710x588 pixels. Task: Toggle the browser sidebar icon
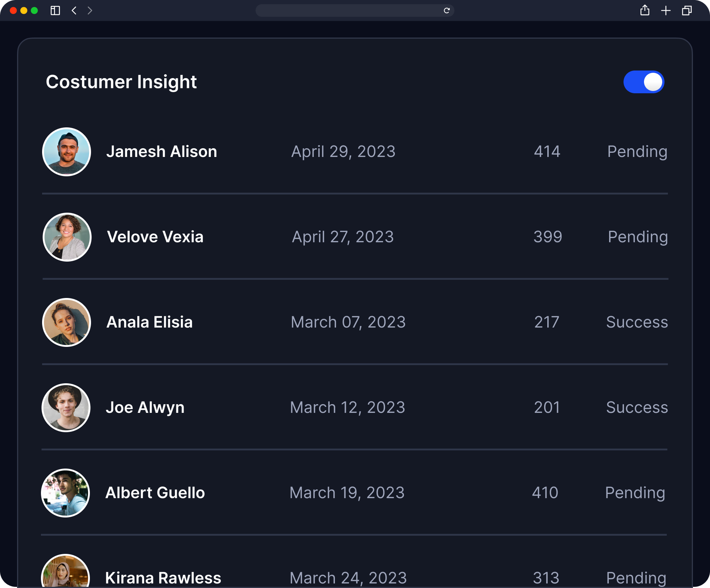click(x=55, y=11)
